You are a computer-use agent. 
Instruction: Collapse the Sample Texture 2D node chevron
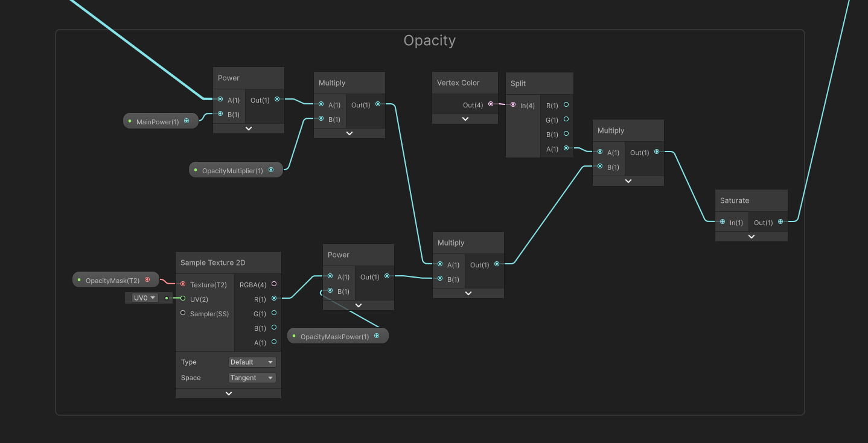228,394
